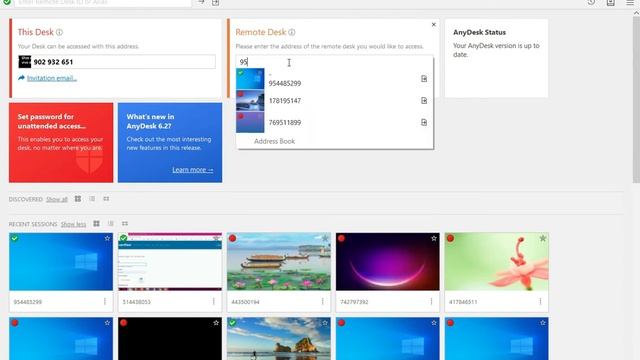Open lotus boats thumbnail 443500194
Screen dimensions: 640x360
click(x=279, y=262)
